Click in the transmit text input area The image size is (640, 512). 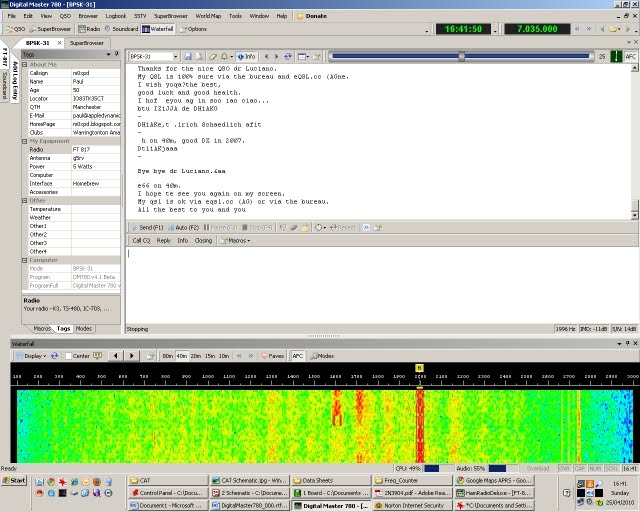tap(382, 284)
